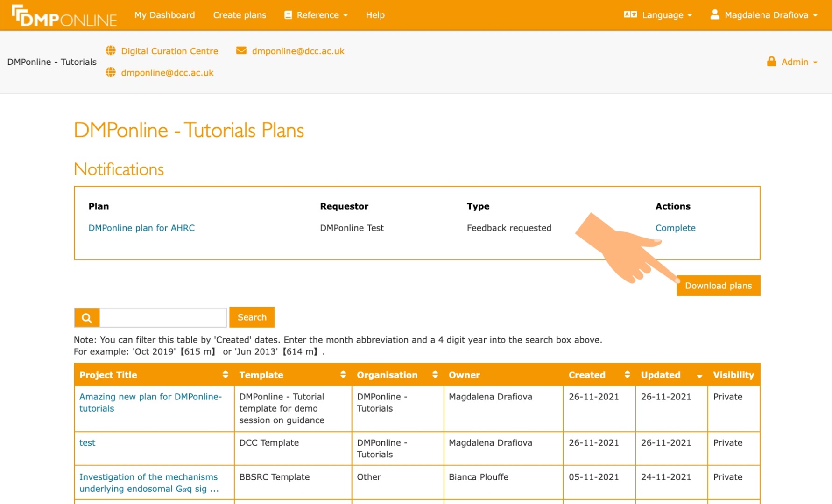Sort by Created column arrows
The height and width of the screenshot is (504, 832).
(x=627, y=374)
